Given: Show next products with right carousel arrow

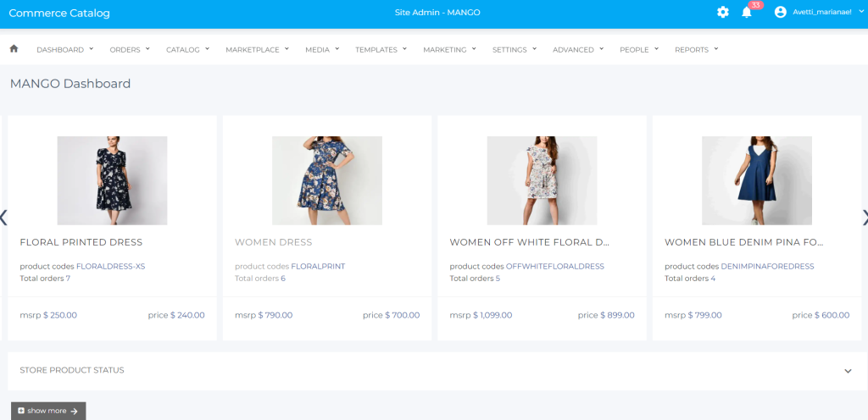Looking at the screenshot, I should (865, 217).
